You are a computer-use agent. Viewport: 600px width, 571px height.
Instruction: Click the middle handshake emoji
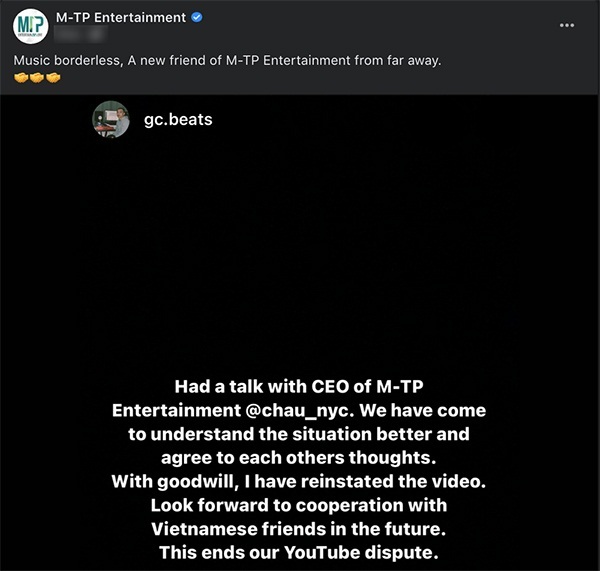coord(37,78)
